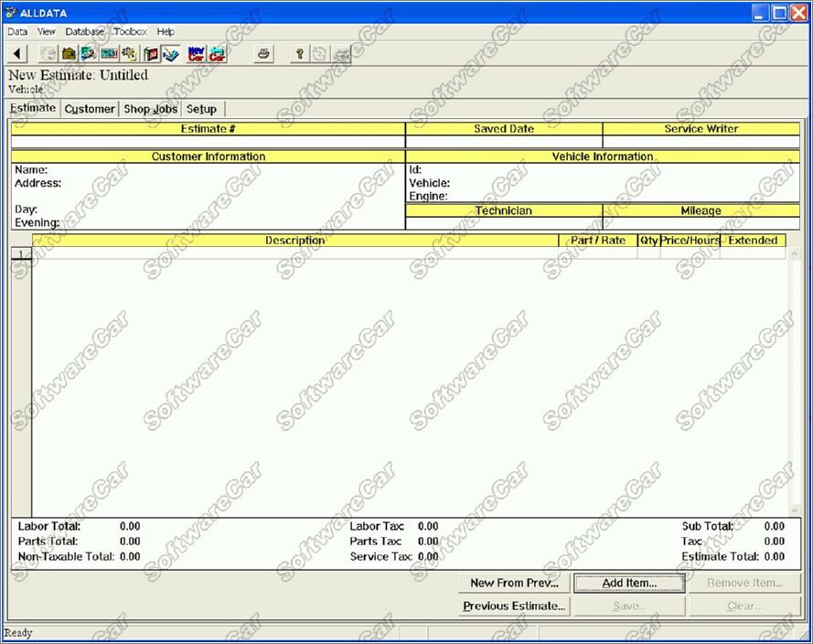This screenshot has height=644, width=813.
Task: Click the house icon in toolbar
Action: click(x=69, y=55)
